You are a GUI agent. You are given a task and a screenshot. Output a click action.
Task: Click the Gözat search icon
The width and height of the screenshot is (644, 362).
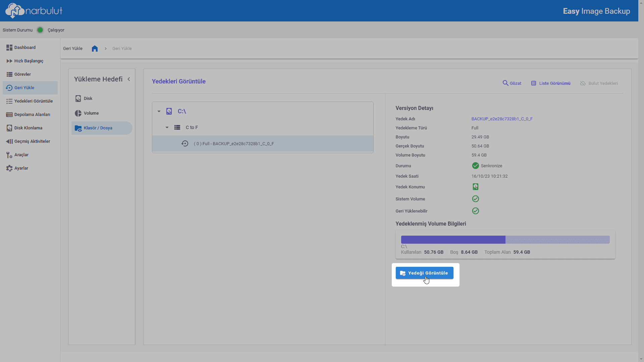(x=505, y=83)
